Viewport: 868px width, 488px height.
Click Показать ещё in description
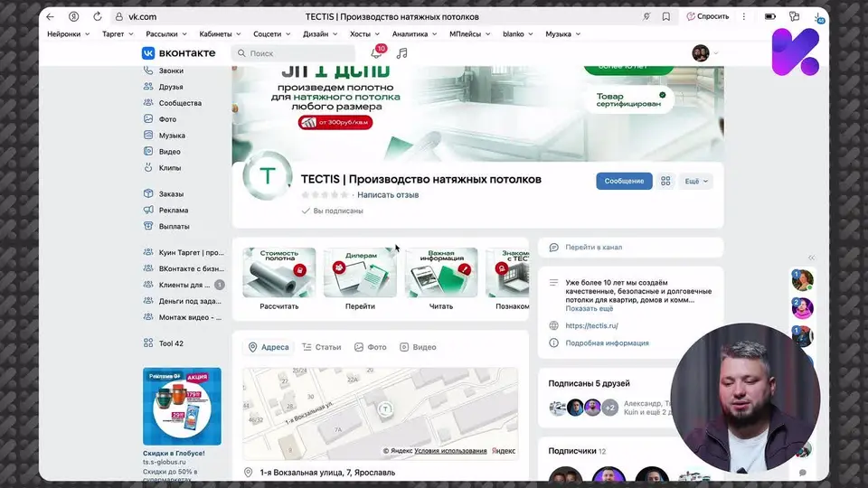(x=589, y=309)
